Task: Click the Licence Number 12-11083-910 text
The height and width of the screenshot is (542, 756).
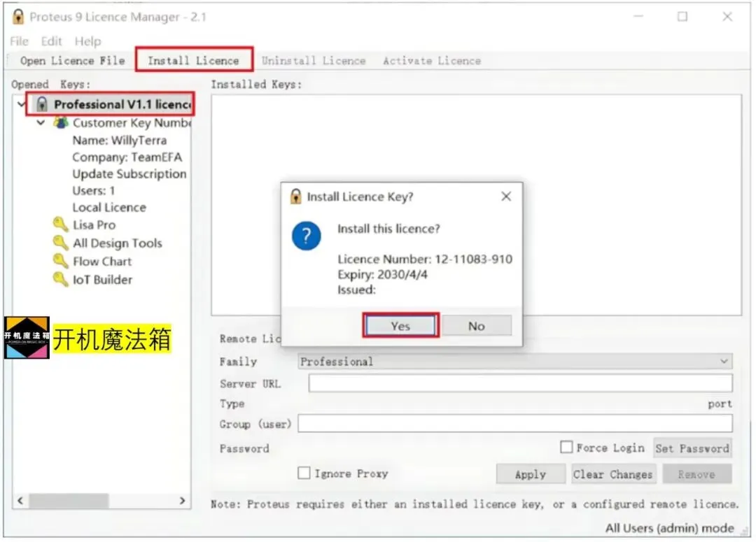Action: 425,259
